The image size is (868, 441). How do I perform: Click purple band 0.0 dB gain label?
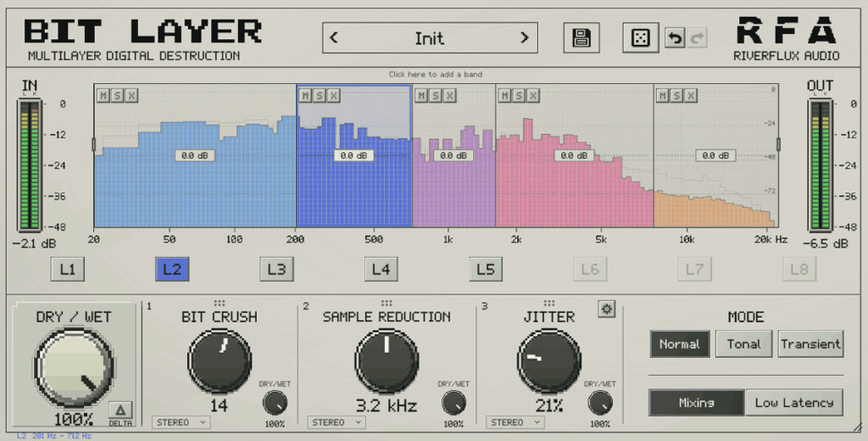point(453,156)
